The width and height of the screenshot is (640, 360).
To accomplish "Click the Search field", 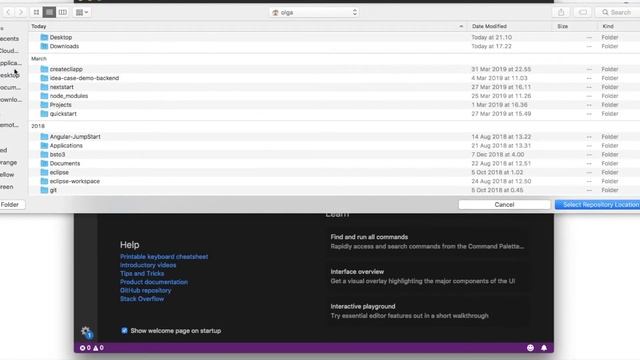I will coord(618,12).
